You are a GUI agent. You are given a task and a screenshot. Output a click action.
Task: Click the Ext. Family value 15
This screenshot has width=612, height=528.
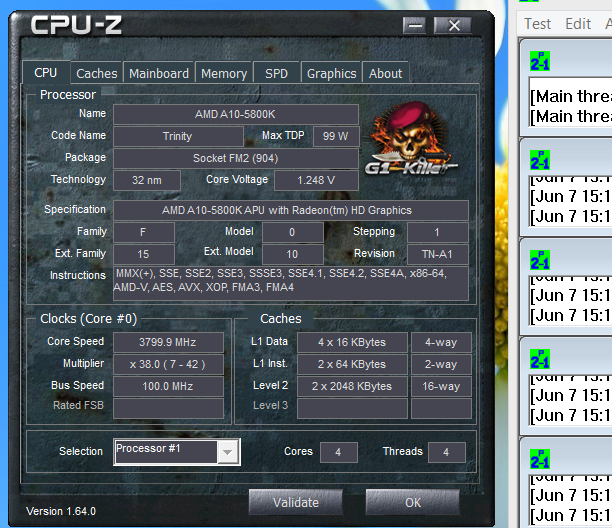click(144, 254)
